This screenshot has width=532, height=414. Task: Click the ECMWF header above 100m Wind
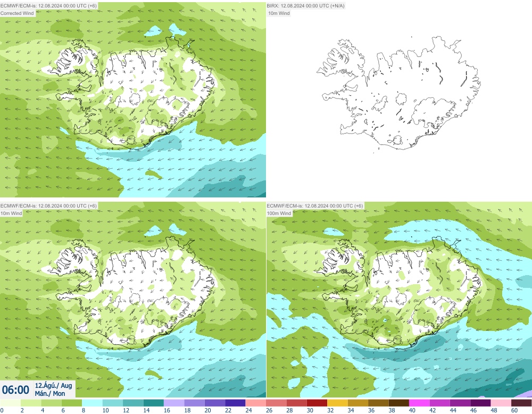[x=315, y=205]
